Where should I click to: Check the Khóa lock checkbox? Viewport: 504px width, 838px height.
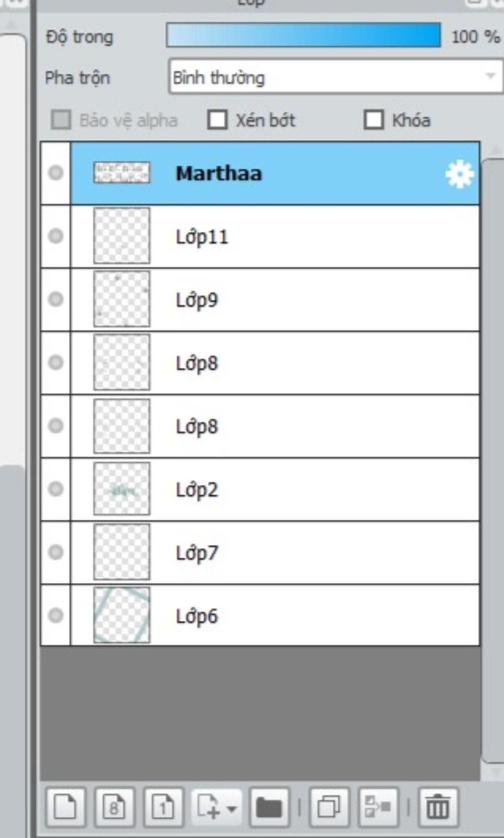click(x=374, y=120)
